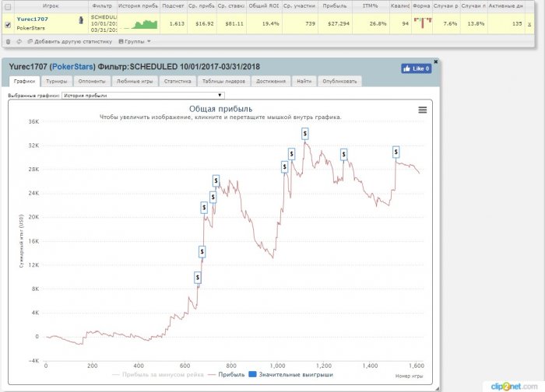
Task: Open the Группы dropdown
Action: click(135, 42)
